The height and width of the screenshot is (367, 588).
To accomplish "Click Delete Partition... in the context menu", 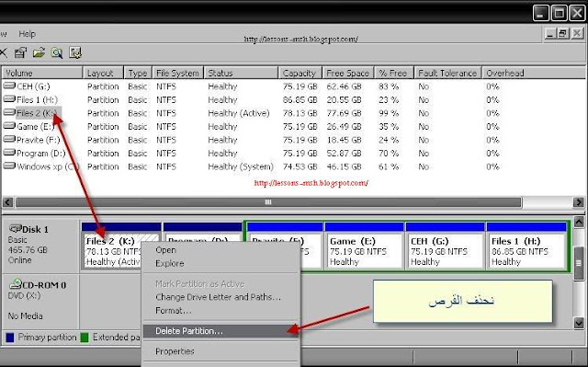I will point(220,331).
